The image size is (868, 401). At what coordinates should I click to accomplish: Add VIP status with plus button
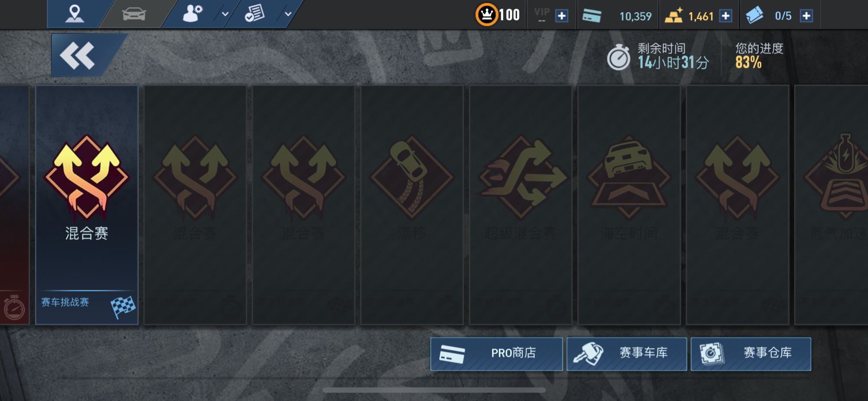tap(562, 16)
